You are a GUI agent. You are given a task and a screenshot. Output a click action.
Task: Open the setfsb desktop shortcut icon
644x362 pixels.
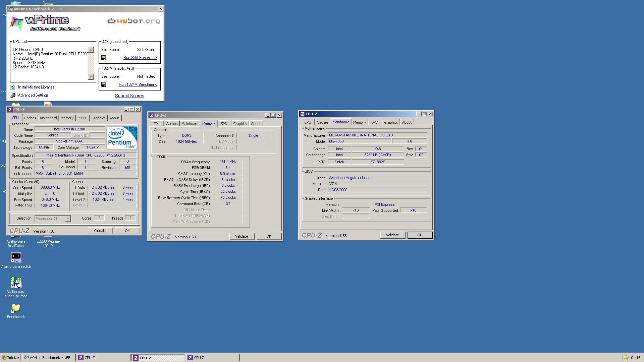coord(16,257)
